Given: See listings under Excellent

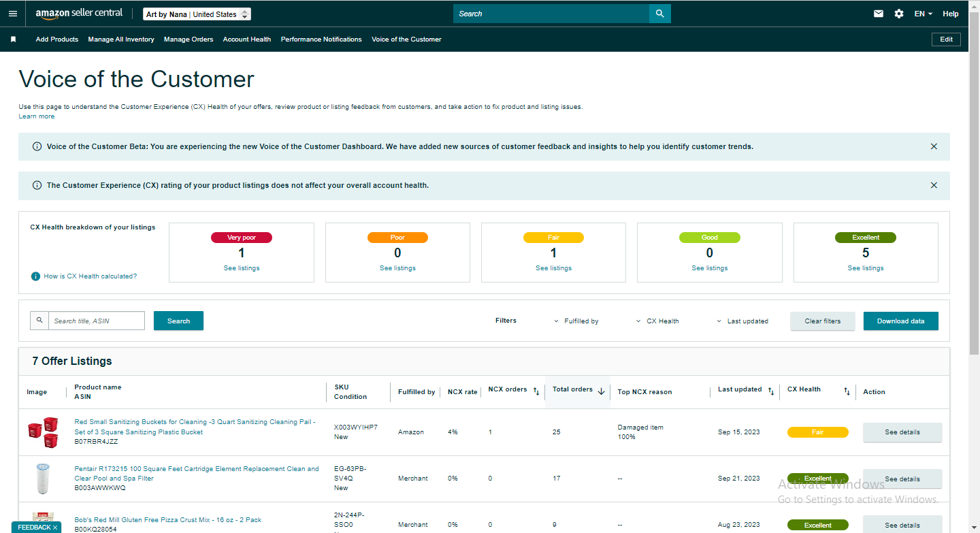Looking at the screenshot, I should pyautogui.click(x=866, y=268).
